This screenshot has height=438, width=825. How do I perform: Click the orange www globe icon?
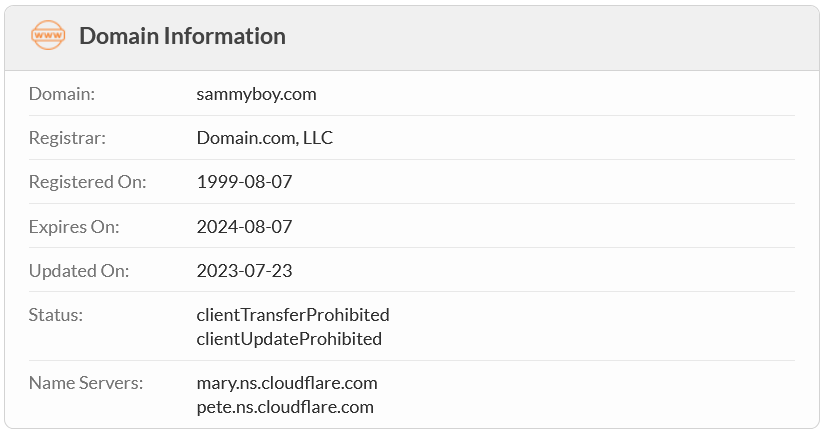pyautogui.click(x=48, y=35)
